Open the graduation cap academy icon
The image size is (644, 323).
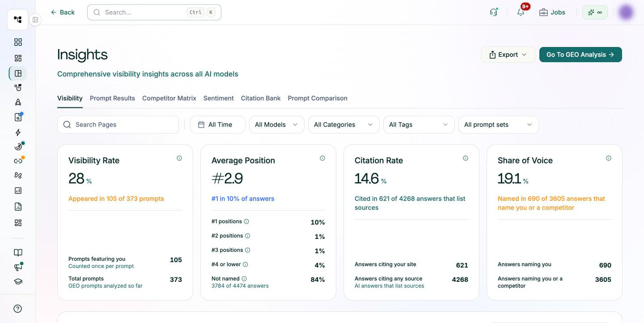point(18,282)
